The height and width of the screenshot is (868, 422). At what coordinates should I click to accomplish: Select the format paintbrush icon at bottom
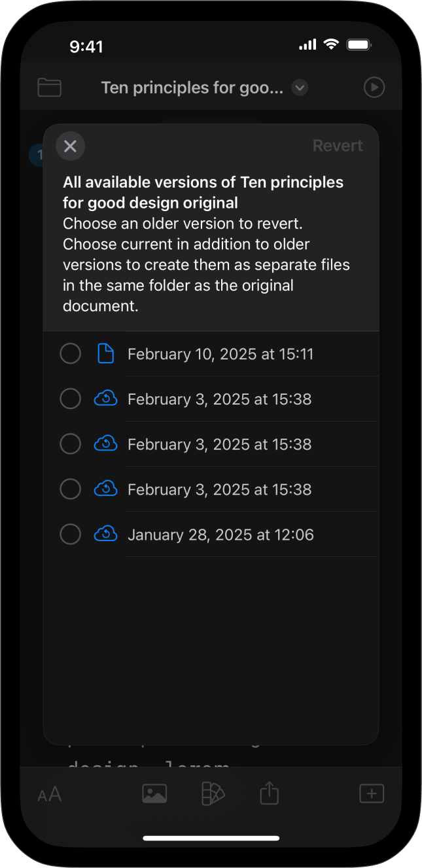(x=212, y=793)
